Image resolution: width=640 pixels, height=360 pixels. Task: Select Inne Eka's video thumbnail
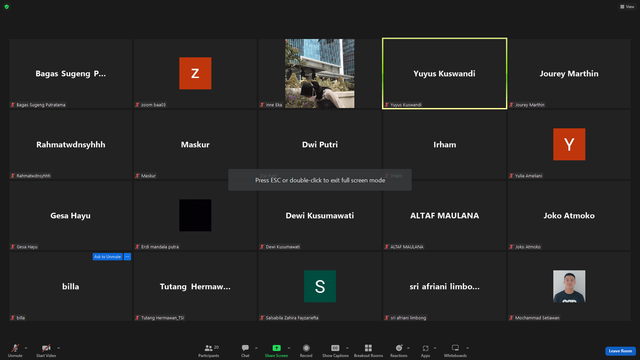click(x=320, y=73)
